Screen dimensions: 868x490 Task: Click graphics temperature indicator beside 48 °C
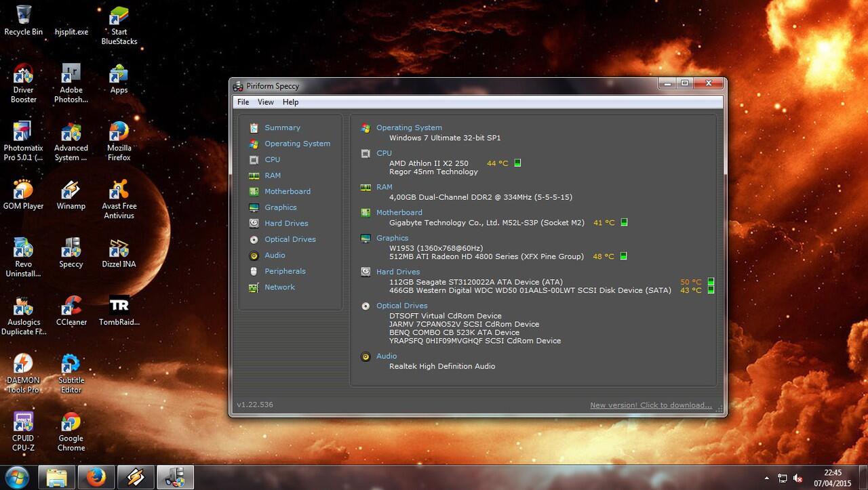(623, 256)
